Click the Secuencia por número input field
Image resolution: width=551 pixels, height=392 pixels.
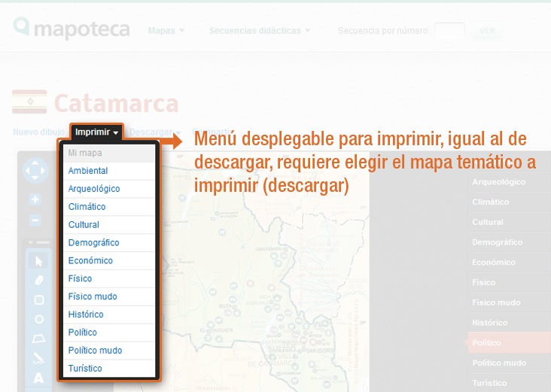pyautogui.click(x=450, y=31)
